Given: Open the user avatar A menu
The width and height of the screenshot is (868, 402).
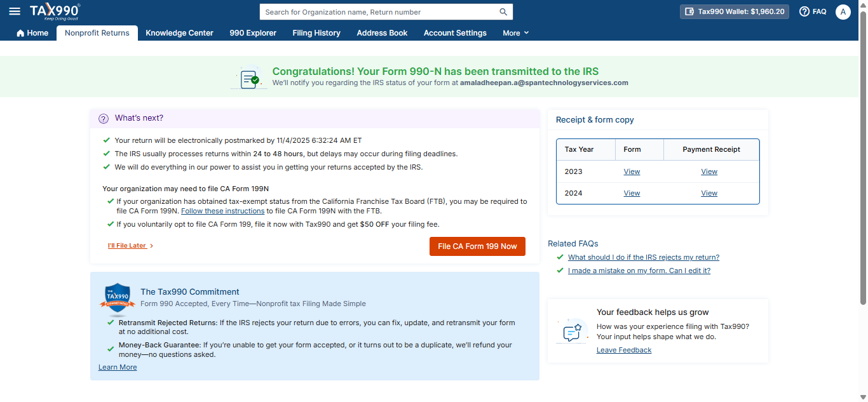Looking at the screenshot, I should (x=843, y=11).
